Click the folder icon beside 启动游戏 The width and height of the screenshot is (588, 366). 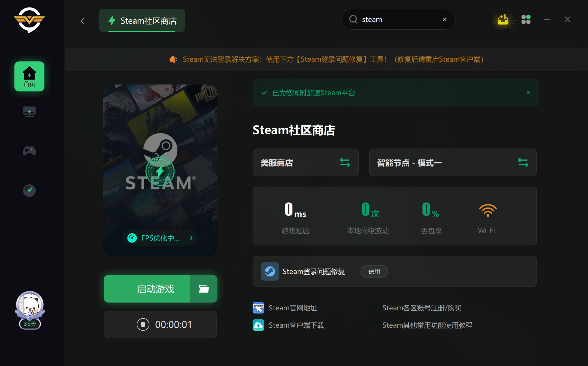(x=204, y=289)
